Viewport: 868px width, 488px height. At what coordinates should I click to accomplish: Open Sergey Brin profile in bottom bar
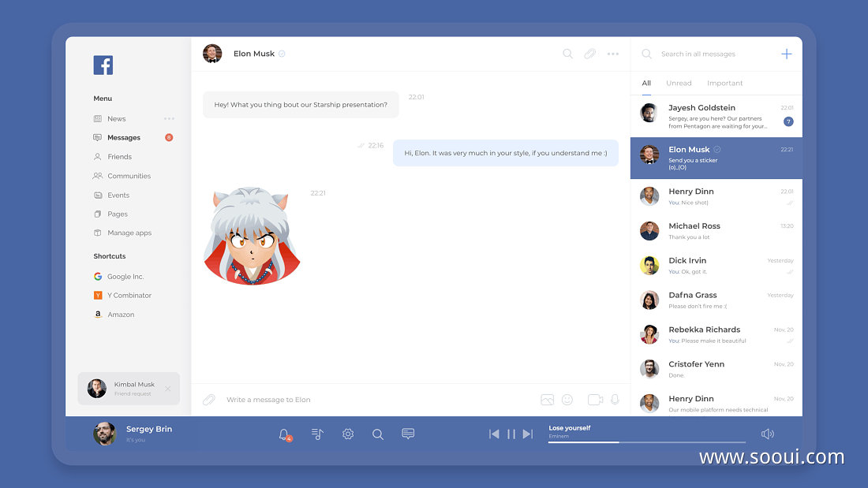133,434
